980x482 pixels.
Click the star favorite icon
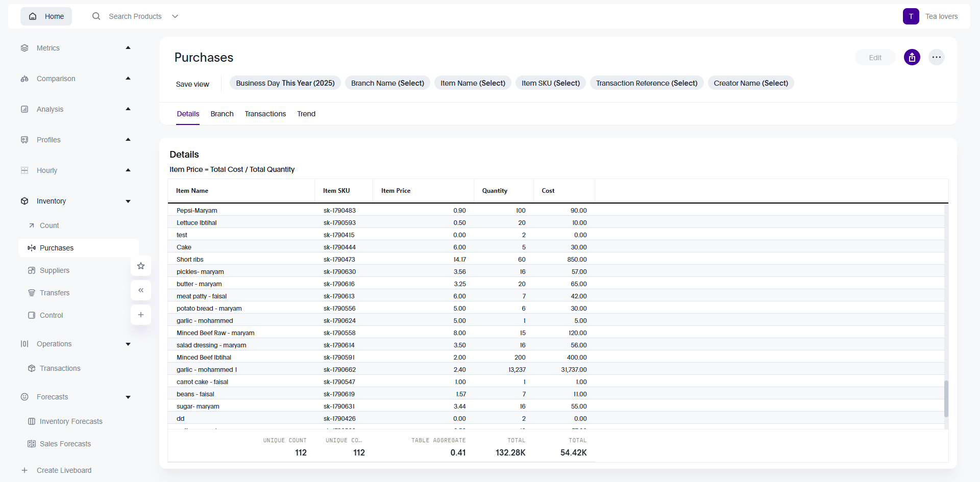click(141, 266)
